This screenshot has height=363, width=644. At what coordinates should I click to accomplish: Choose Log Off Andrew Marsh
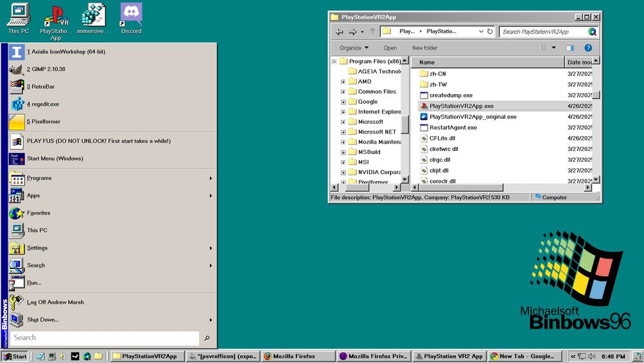[x=113, y=302]
